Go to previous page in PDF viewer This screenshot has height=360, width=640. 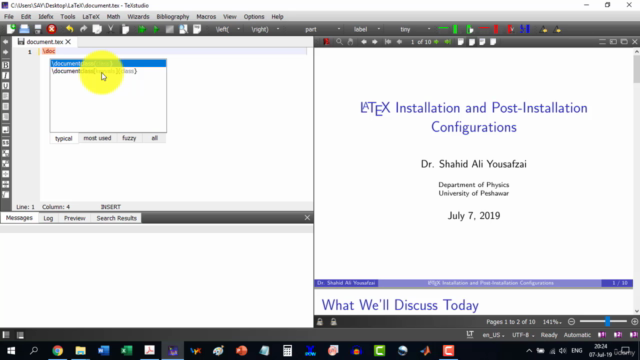point(399,42)
